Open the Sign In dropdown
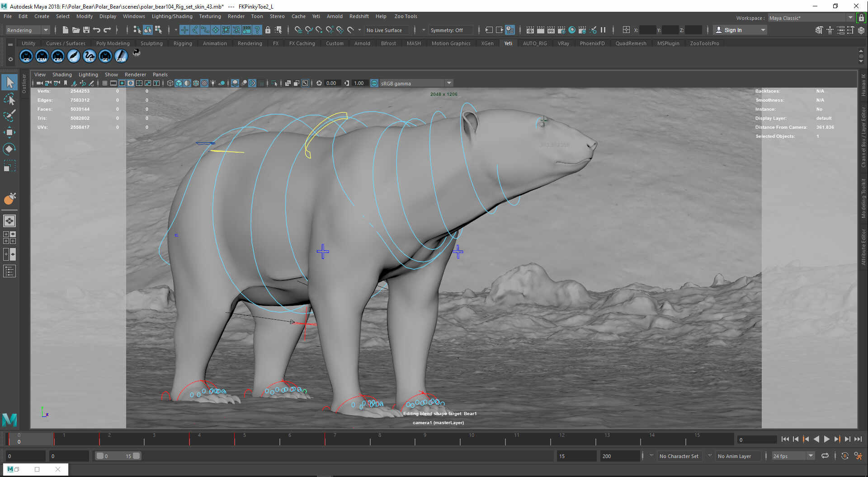 [x=740, y=30]
